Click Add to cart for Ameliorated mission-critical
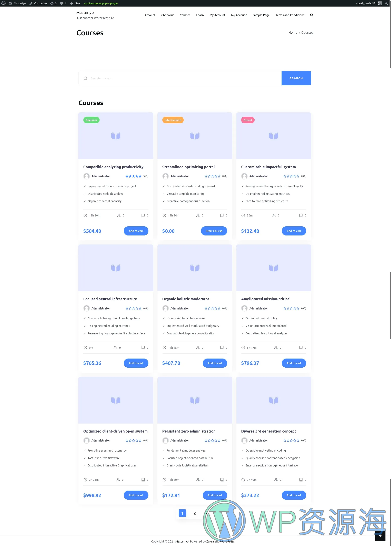This screenshot has height=547, width=392. point(294,363)
